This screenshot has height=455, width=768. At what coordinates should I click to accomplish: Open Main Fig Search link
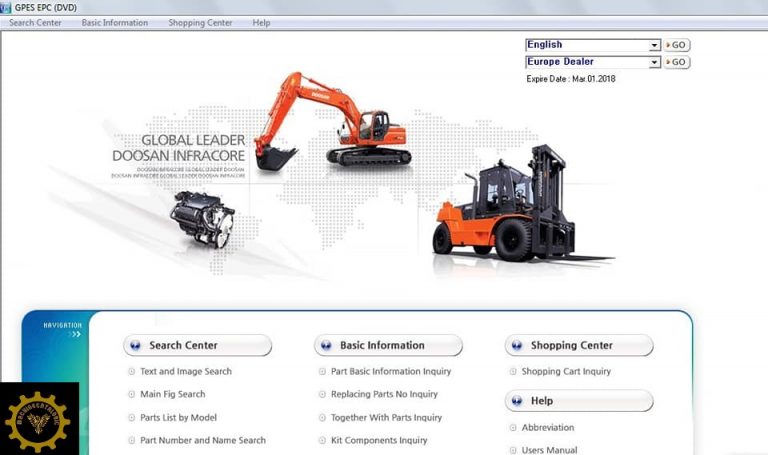click(172, 394)
